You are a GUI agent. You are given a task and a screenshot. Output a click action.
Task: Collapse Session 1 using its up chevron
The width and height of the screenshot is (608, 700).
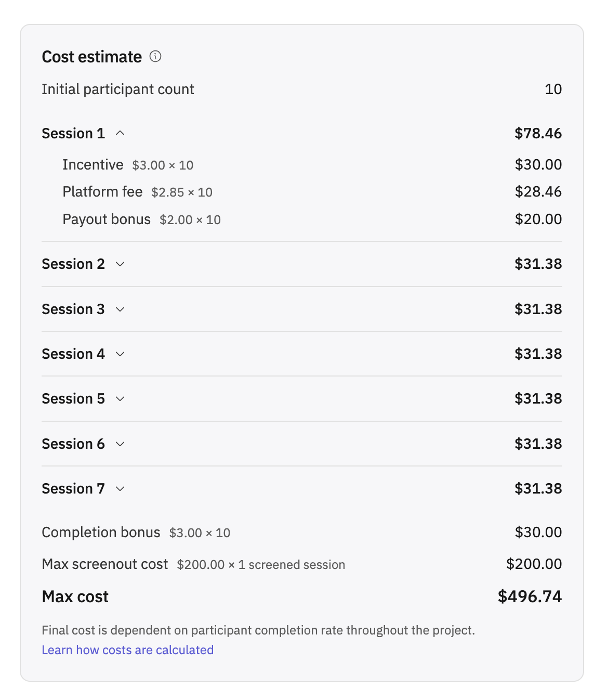pos(120,133)
